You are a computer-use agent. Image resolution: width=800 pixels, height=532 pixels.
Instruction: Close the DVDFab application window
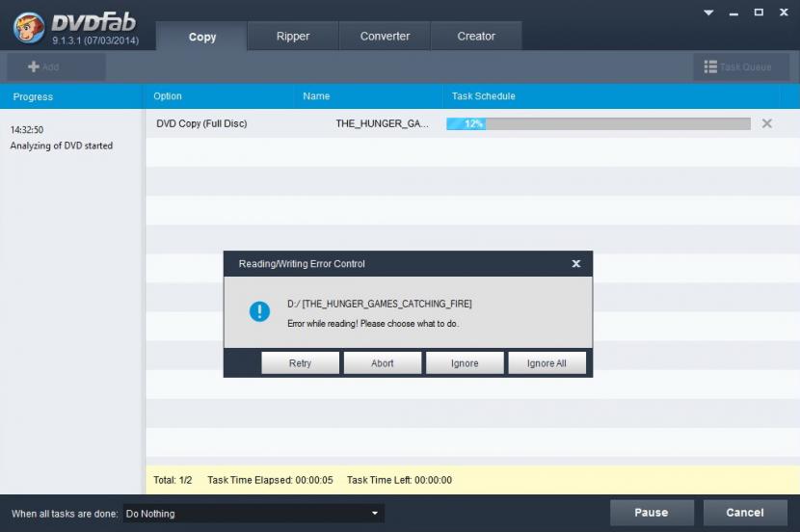[x=784, y=13]
